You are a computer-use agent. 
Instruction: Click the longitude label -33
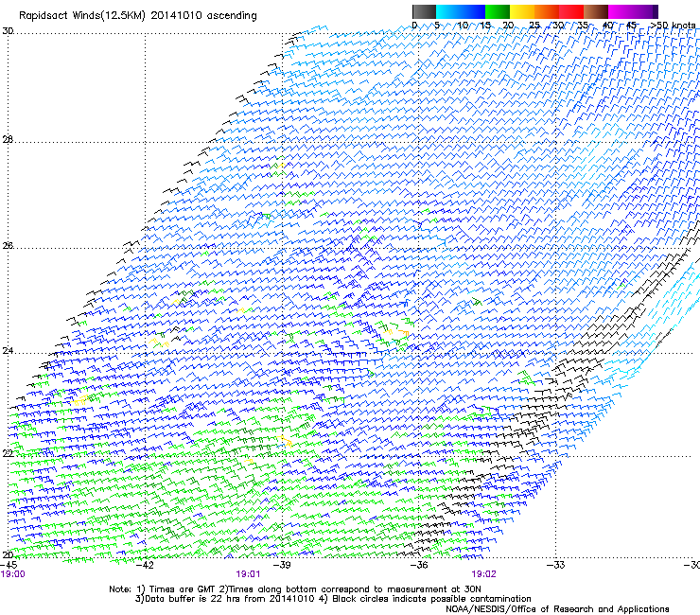click(x=556, y=565)
